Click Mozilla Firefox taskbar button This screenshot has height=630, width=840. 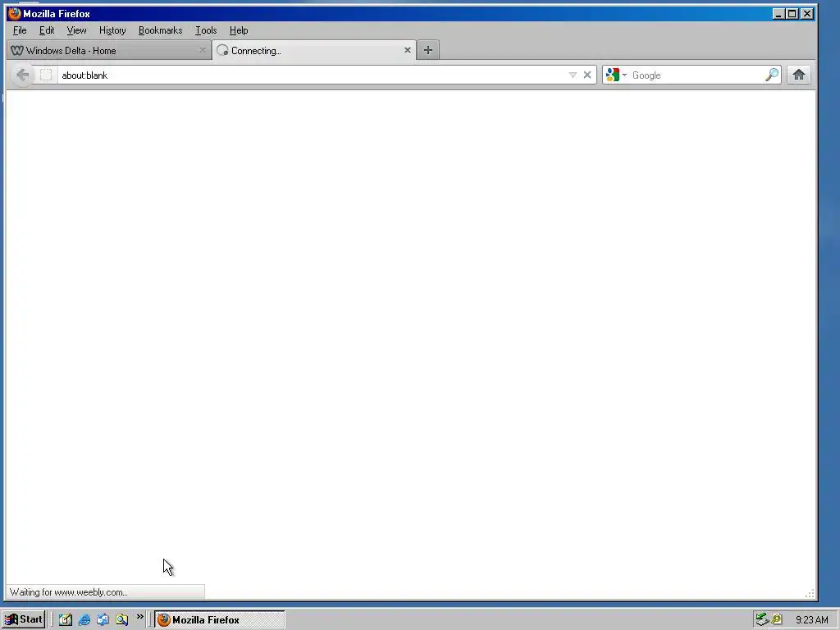[x=220, y=620]
